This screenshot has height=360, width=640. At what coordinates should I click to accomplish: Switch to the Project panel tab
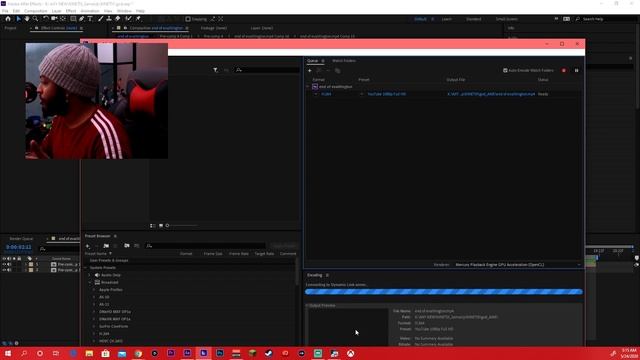11,28
